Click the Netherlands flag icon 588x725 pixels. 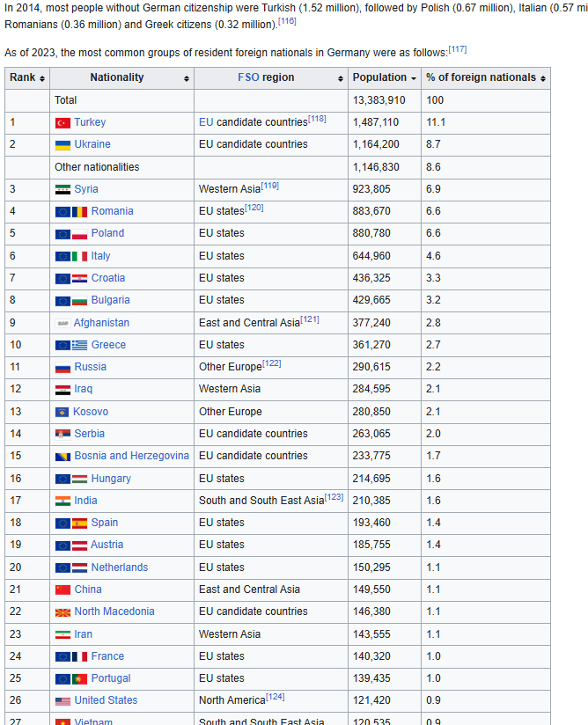(x=79, y=568)
